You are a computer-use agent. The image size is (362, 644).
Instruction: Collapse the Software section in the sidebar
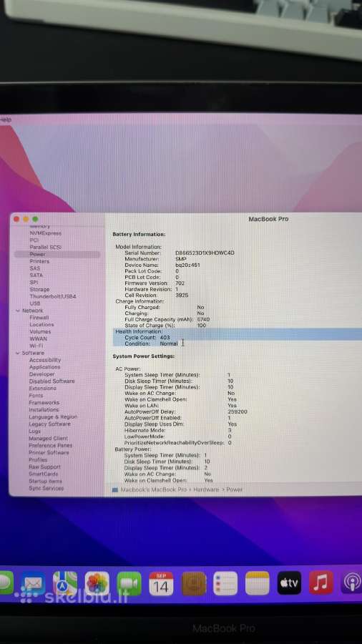(x=18, y=353)
